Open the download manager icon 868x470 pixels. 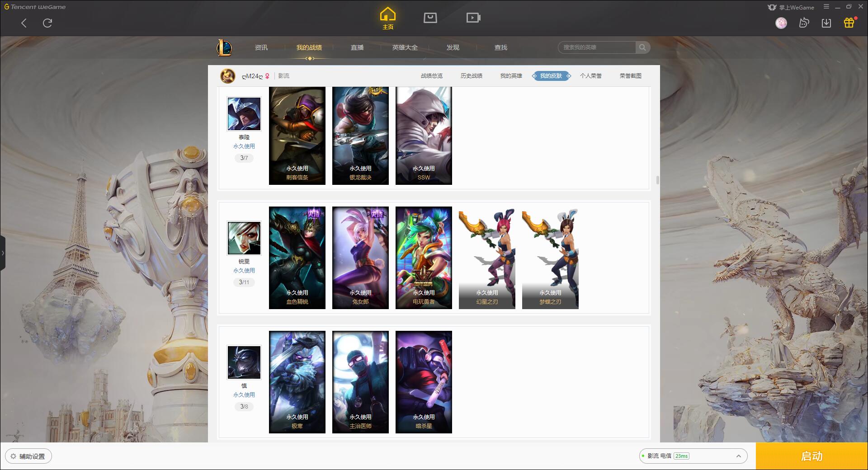click(826, 23)
